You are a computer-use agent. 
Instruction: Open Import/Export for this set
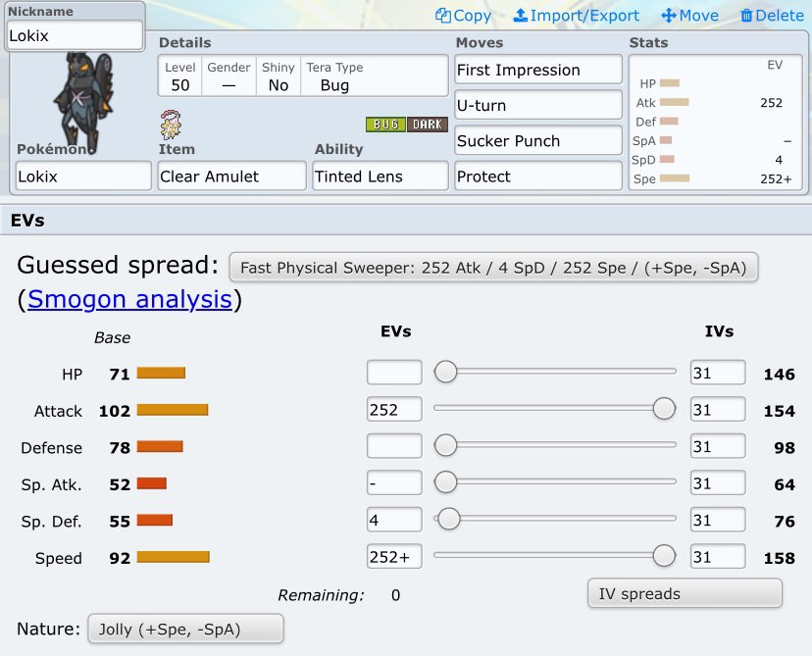576,16
